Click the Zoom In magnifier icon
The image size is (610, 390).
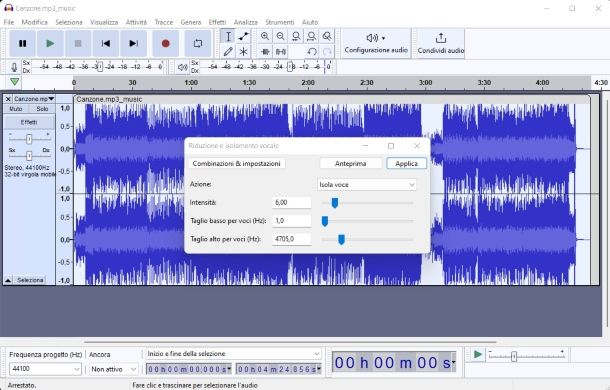click(265, 36)
